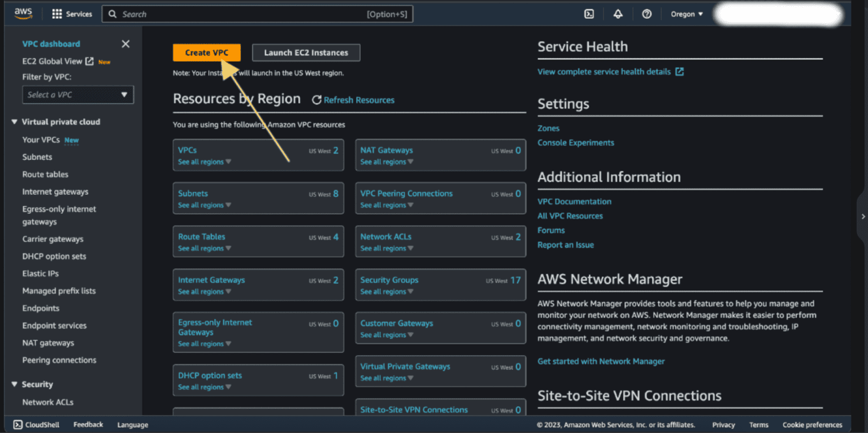This screenshot has height=433, width=868.
Task: Click the Create VPC button
Action: [x=207, y=52]
